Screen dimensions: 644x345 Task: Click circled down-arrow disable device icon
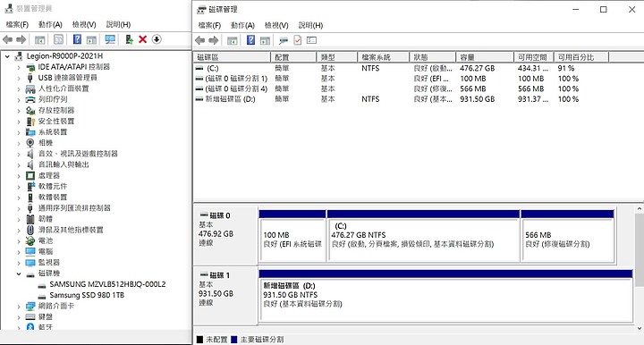[157, 39]
